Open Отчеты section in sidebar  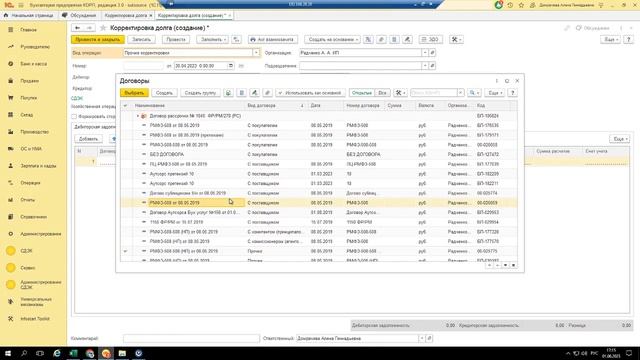(x=27, y=200)
